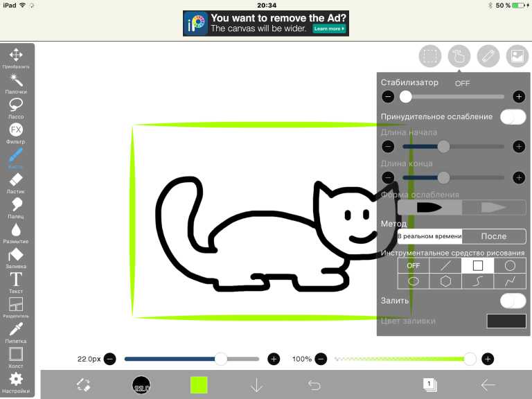Choose the ellipse drawing tool
This screenshot has width=532, height=399.
(414, 281)
